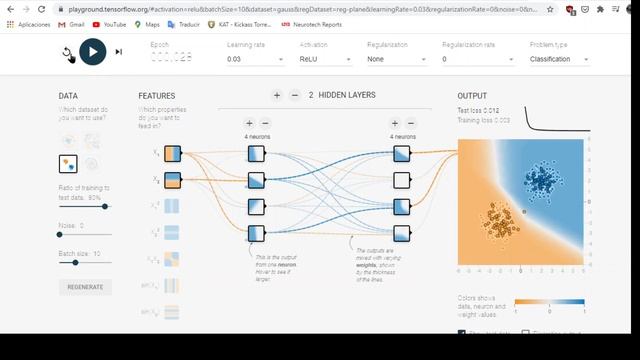This screenshot has height=360, width=640.
Task: Open the Gmail bookmark
Action: [x=71, y=24]
